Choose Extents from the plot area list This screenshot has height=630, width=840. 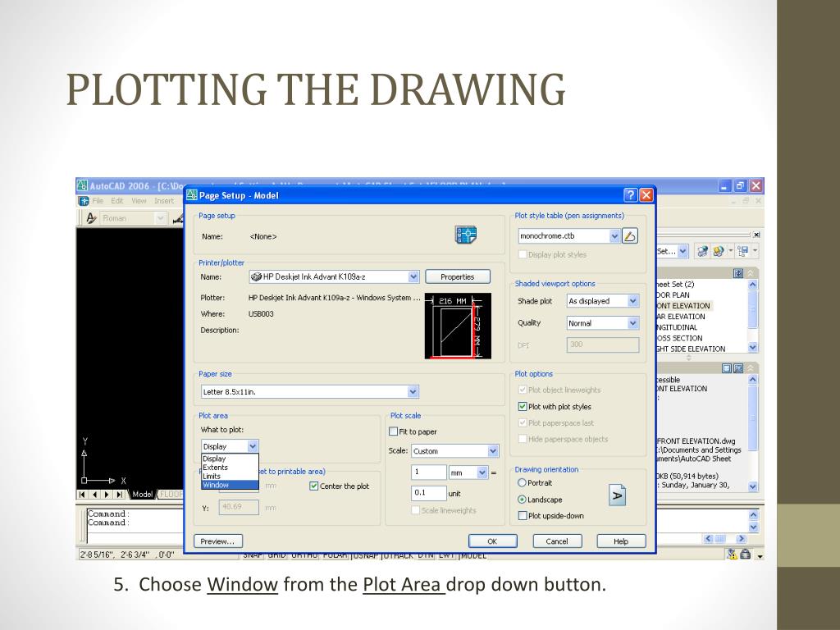click(230, 467)
